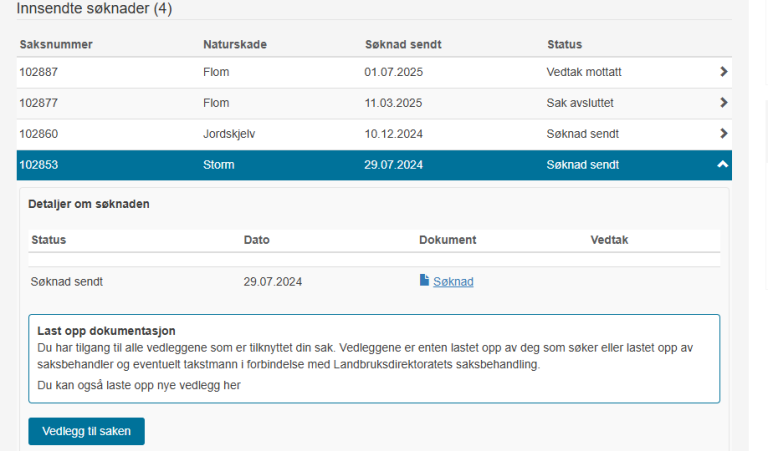The height and width of the screenshot is (451, 768).
Task: Click the Jordskjelv damage type cell
Action: [x=229, y=134]
